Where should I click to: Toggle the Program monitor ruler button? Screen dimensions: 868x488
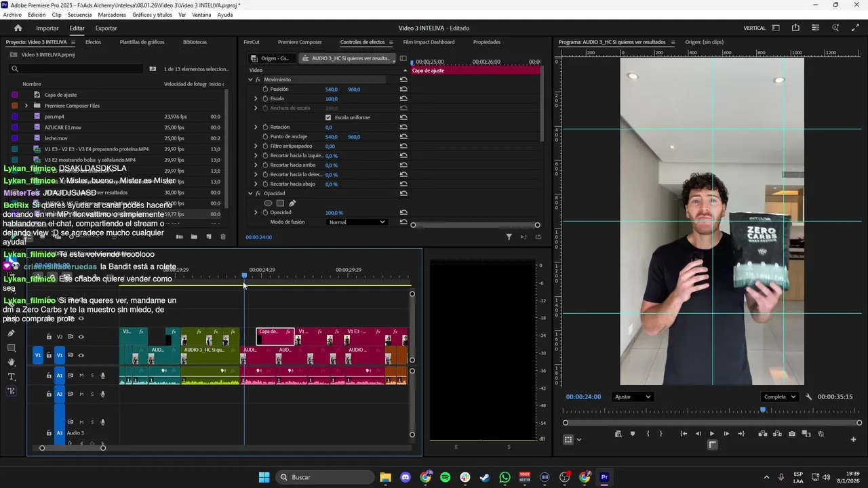tap(712, 445)
